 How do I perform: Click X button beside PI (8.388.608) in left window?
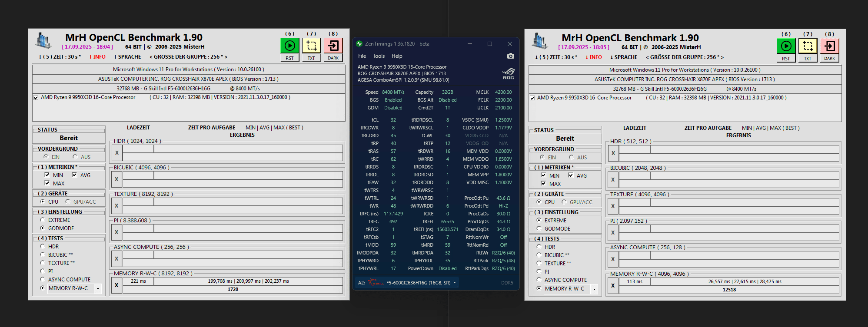[x=116, y=232]
